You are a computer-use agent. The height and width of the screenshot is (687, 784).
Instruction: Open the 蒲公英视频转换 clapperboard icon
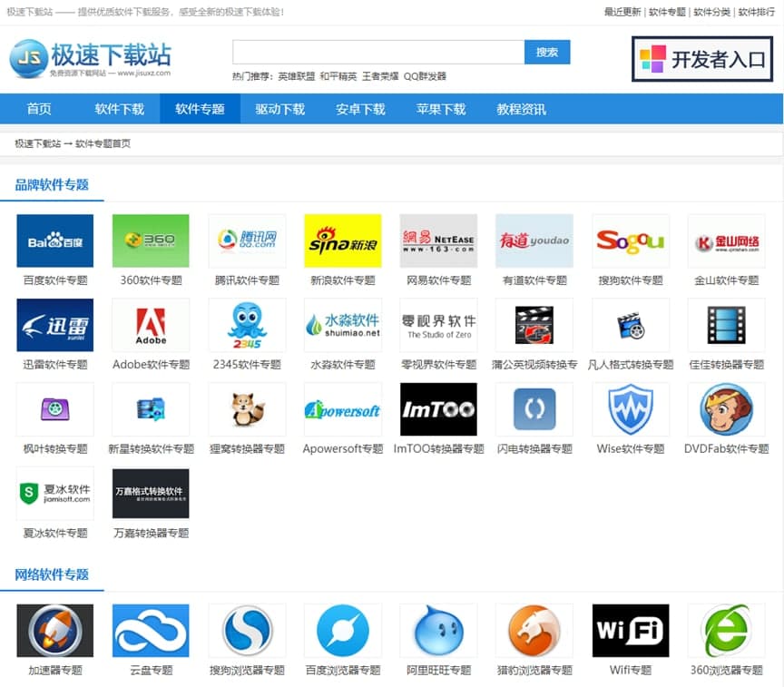pos(534,325)
